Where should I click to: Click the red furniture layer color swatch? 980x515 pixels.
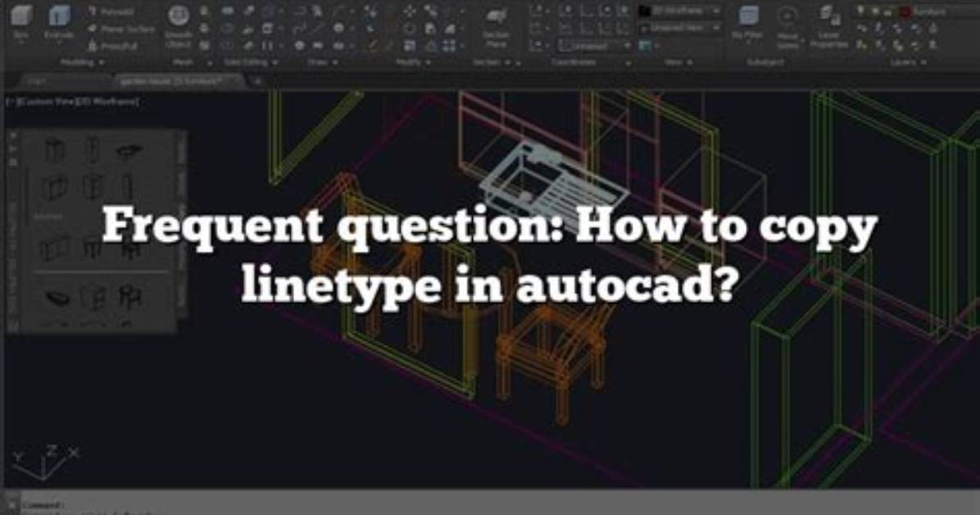tap(905, 11)
